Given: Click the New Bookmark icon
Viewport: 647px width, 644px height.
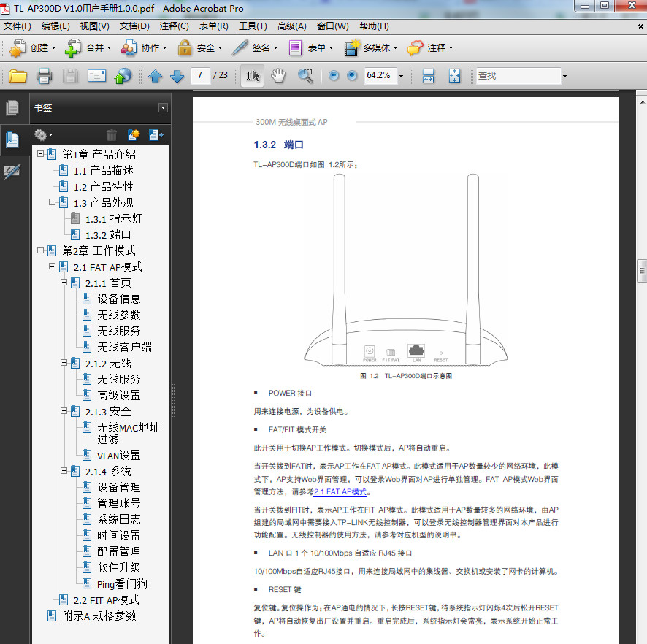Looking at the screenshot, I should coord(133,135).
